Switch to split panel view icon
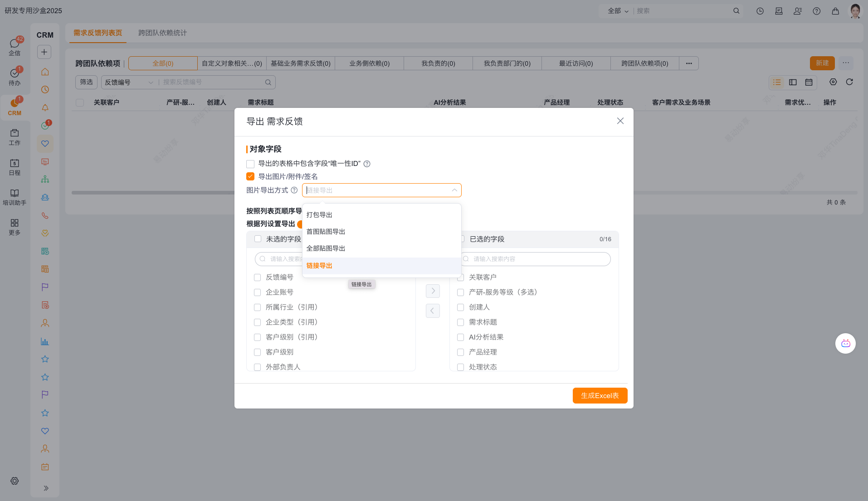 (x=793, y=82)
